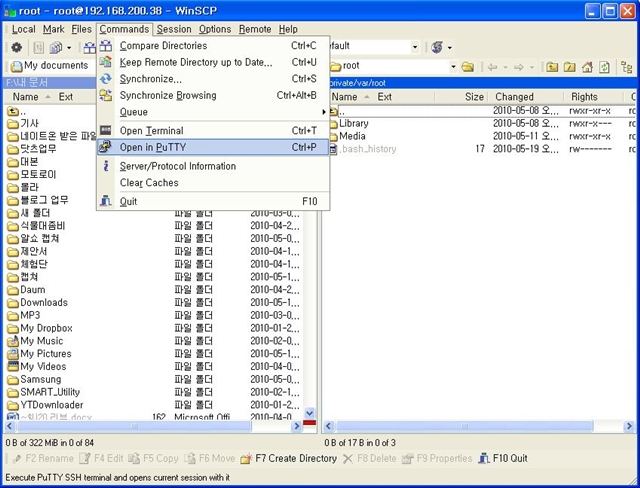
Task: Select remote .bash_history file
Action: pos(367,149)
